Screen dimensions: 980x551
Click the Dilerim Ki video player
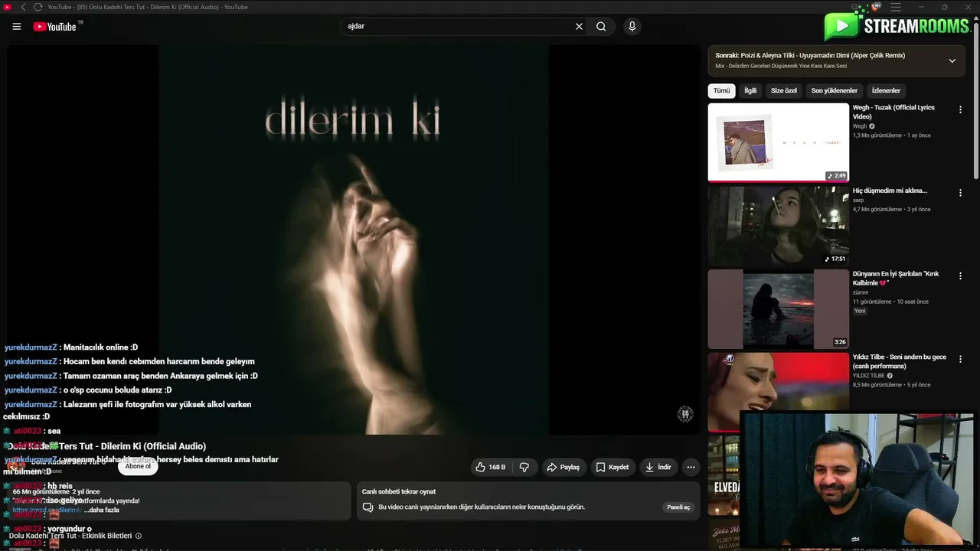(354, 240)
